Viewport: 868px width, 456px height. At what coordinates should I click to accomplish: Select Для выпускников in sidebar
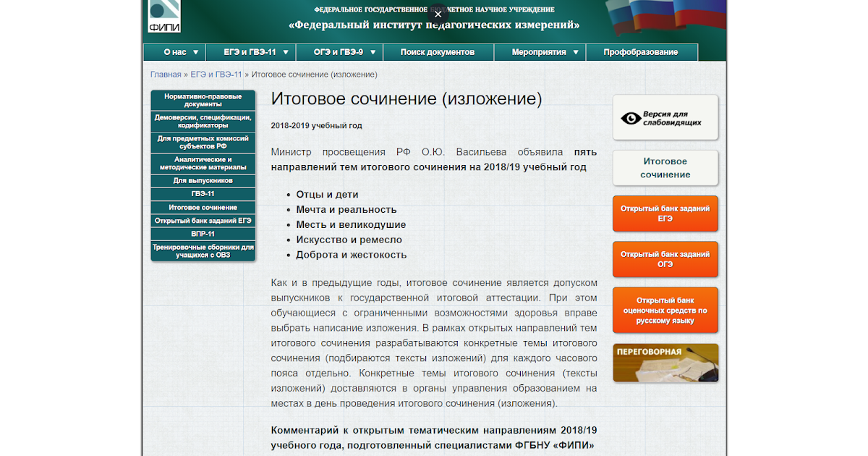tap(203, 180)
